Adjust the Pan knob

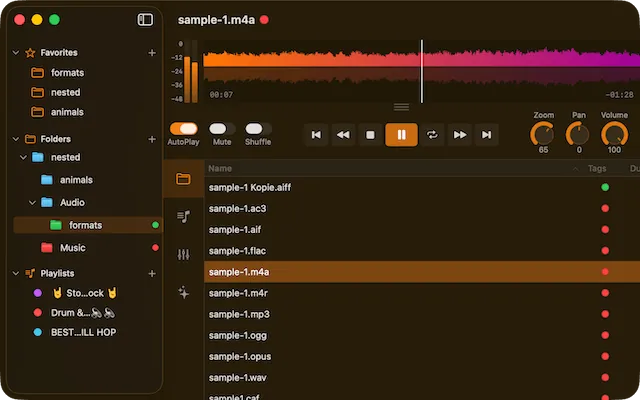pos(578,134)
